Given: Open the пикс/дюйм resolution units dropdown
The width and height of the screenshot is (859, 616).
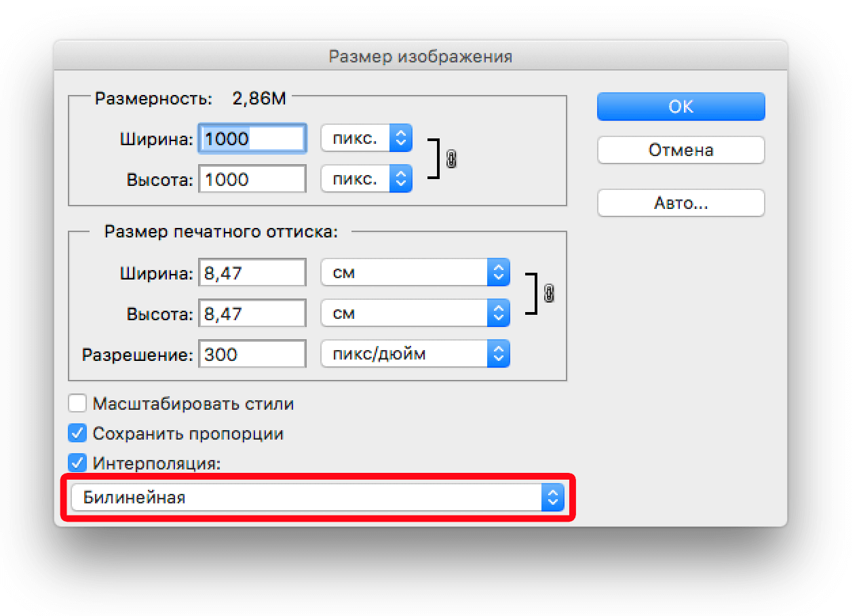Looking at the screenshot, I should click(415, 353).
